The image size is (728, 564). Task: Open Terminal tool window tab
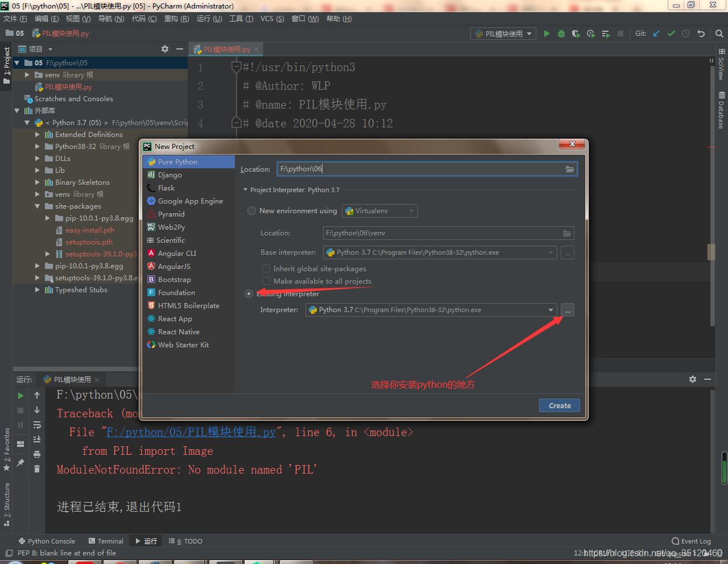pos(106,541)
